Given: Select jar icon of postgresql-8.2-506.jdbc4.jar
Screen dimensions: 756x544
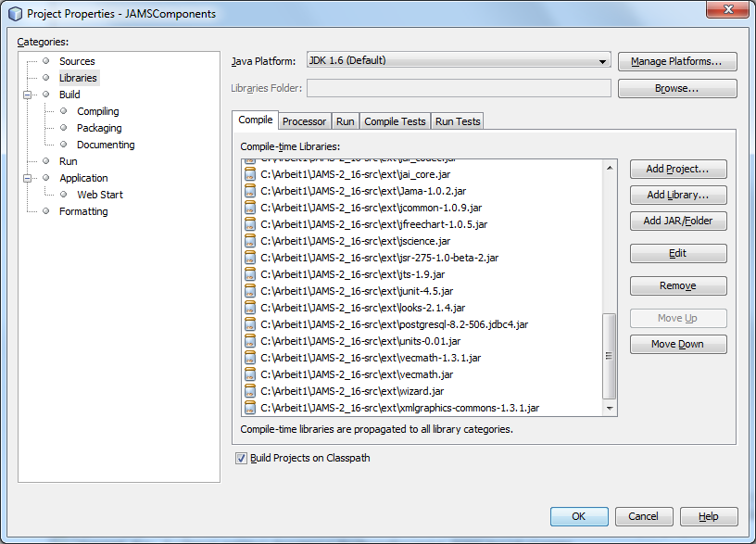Looking at the screenshot, I should [249, 323].
